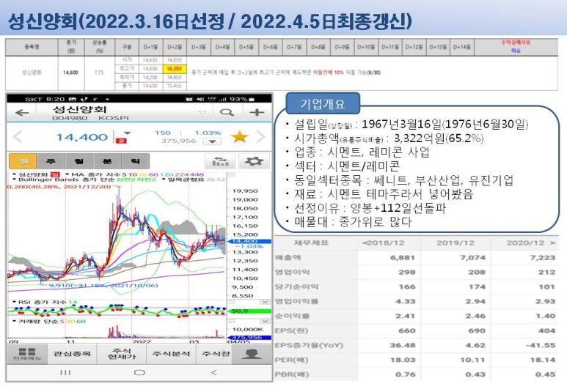Tap the plus icon in the stock header
This screenshot has width=567, height=392.
click(x=257, y=112)
